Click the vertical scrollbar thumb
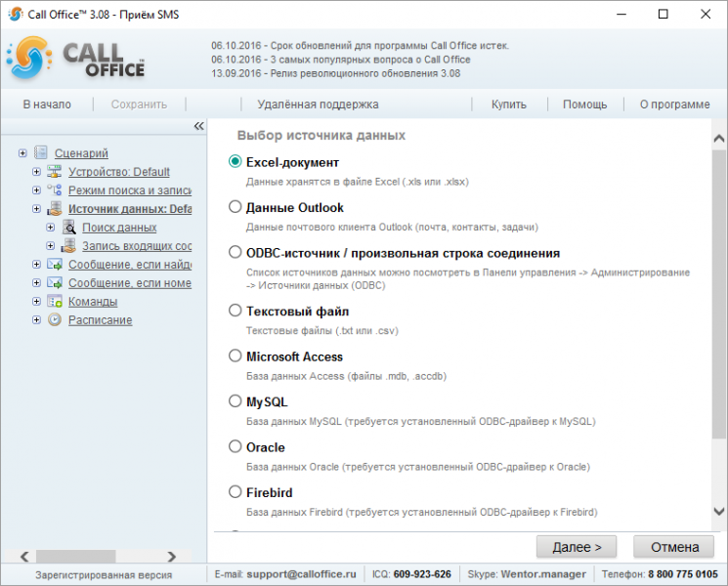Screen dimensions: 728x586 point(718,293)
